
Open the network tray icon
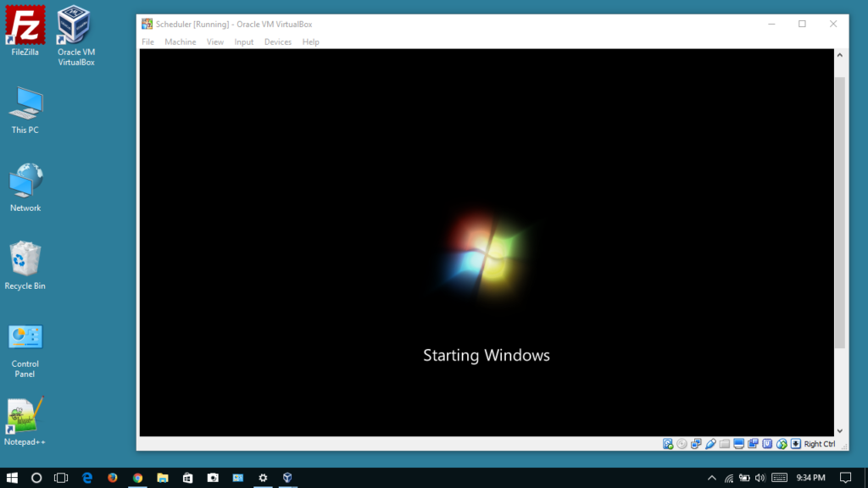coord(729,478)
